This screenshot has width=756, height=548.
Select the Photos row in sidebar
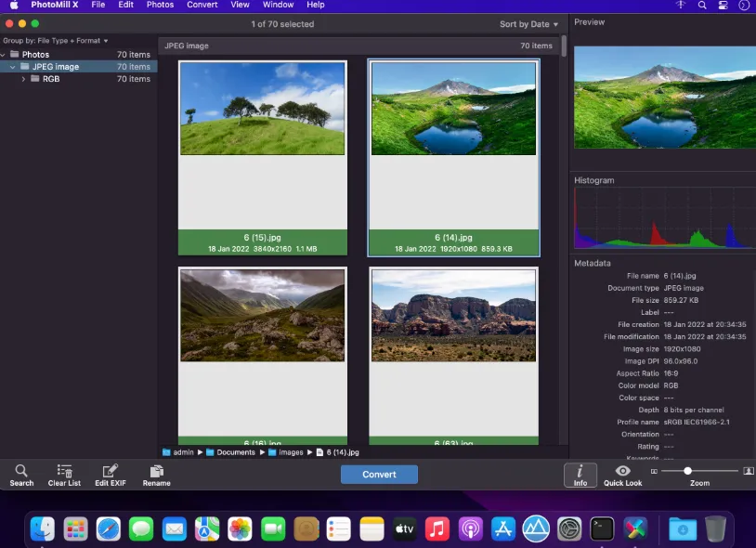(x=78, y=55)
